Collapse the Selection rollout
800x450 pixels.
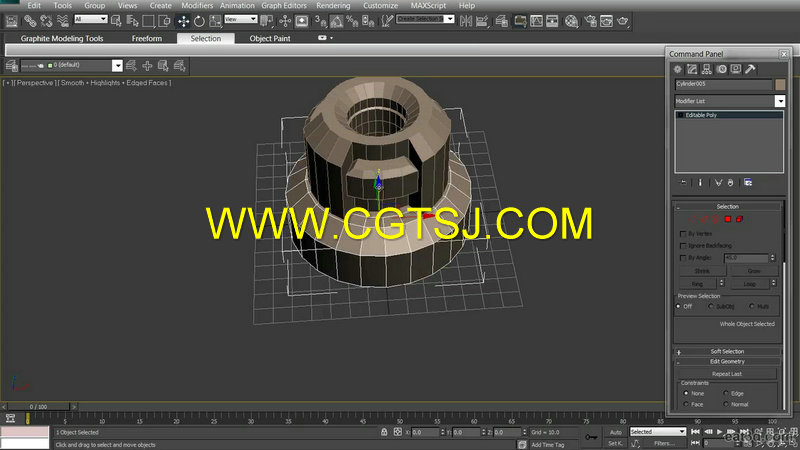[728, 207]
